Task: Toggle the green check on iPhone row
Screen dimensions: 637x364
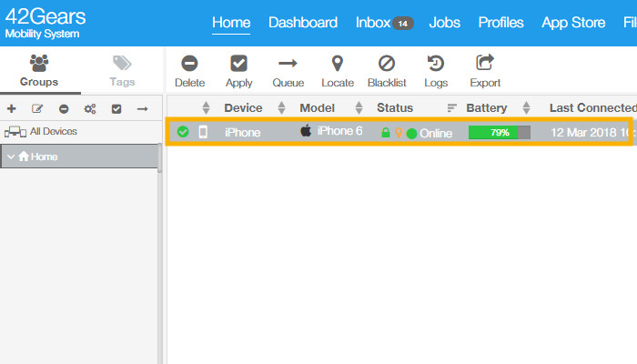Action: (x=183, y=132)
